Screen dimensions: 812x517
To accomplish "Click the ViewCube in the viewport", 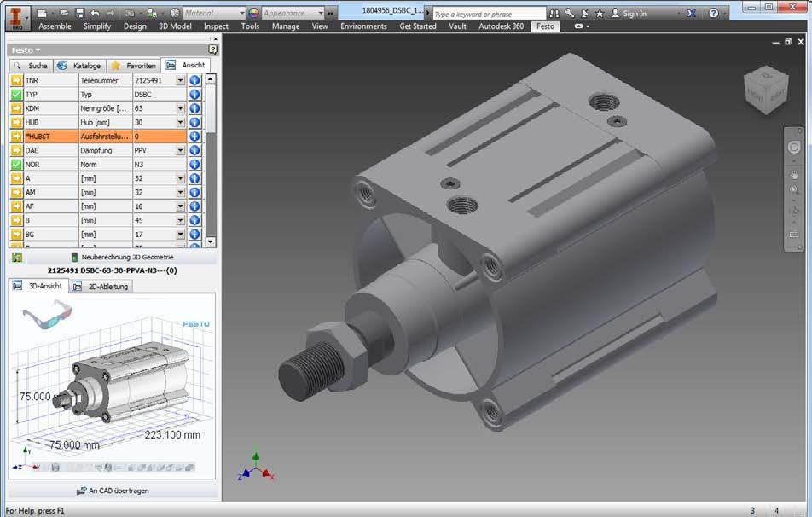I will click(x=766, y=90).
